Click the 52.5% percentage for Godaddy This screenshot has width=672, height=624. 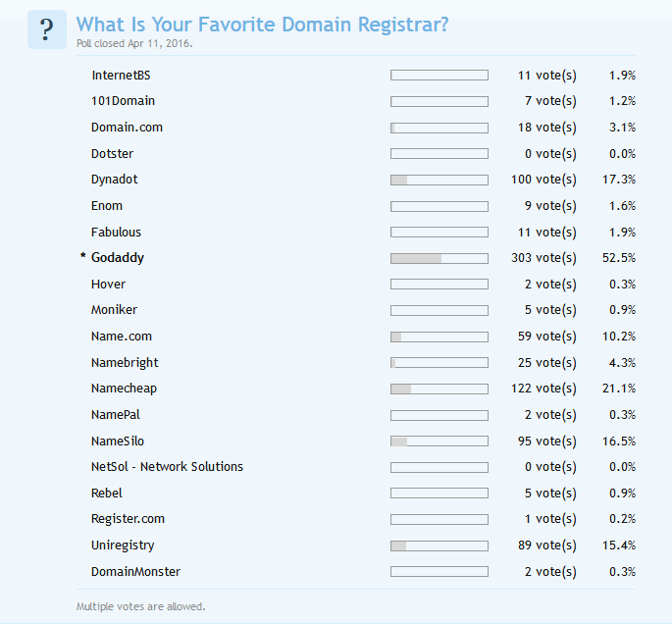click(x=618, y=258)
